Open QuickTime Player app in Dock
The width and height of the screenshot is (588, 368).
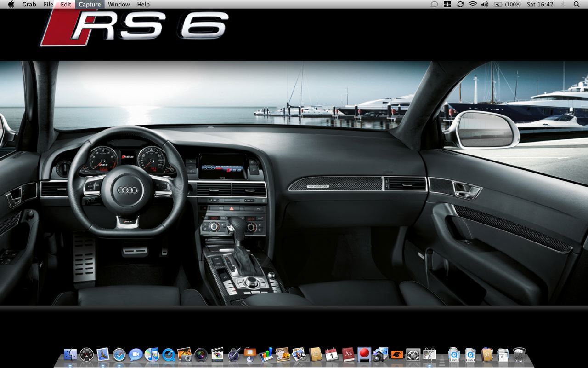pos(168,354)
